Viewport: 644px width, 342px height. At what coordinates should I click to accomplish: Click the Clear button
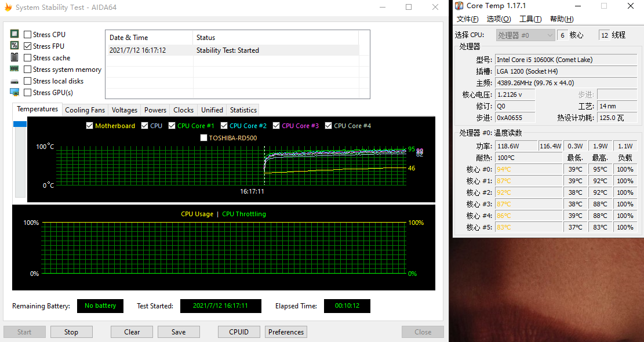pyautogui.click(x=132, y=332)
